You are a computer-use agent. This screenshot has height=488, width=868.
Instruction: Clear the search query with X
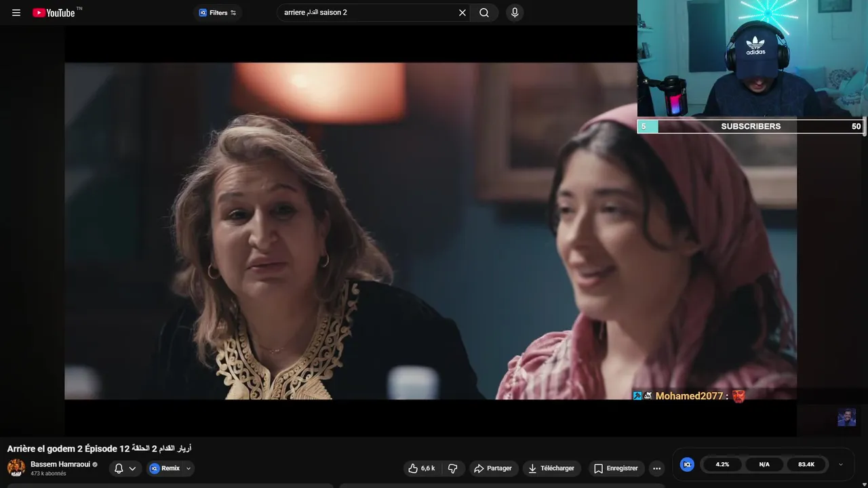coord(462,12)
